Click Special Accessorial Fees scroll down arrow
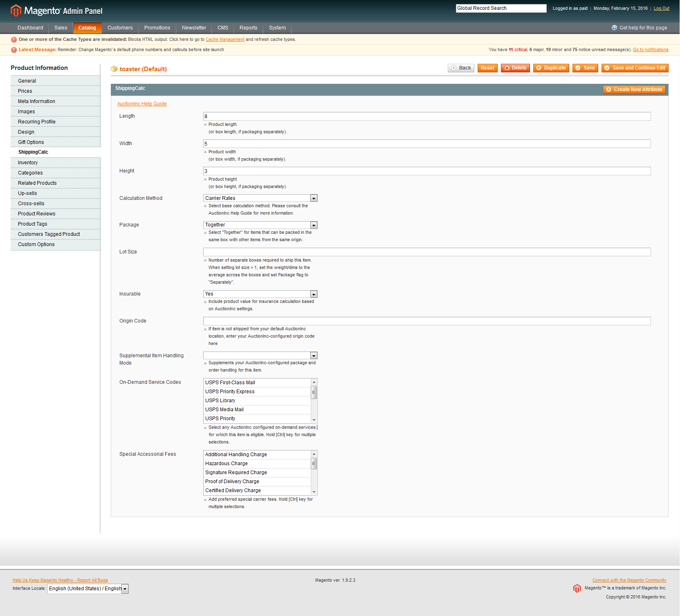This screenshot has height=616, width=680. coord(314,492)
